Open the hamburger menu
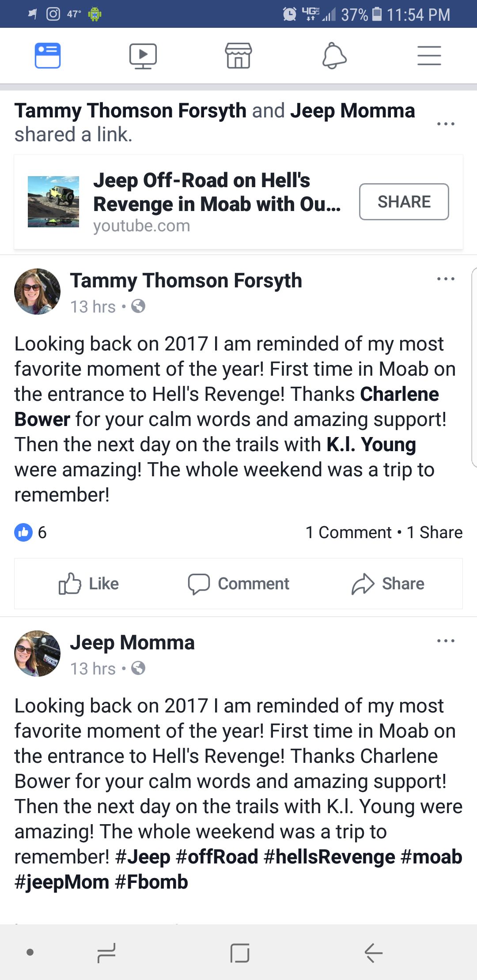 [429, 56]
